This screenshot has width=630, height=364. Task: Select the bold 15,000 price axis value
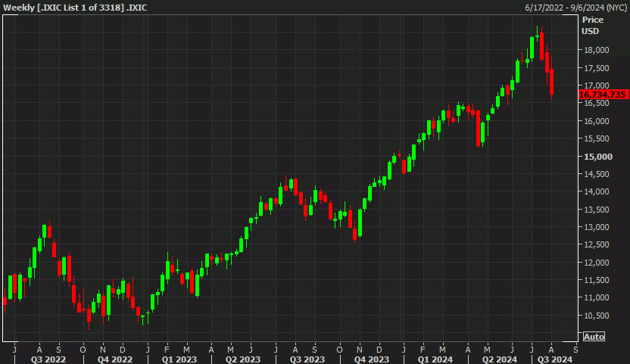[x=598, y=157]
